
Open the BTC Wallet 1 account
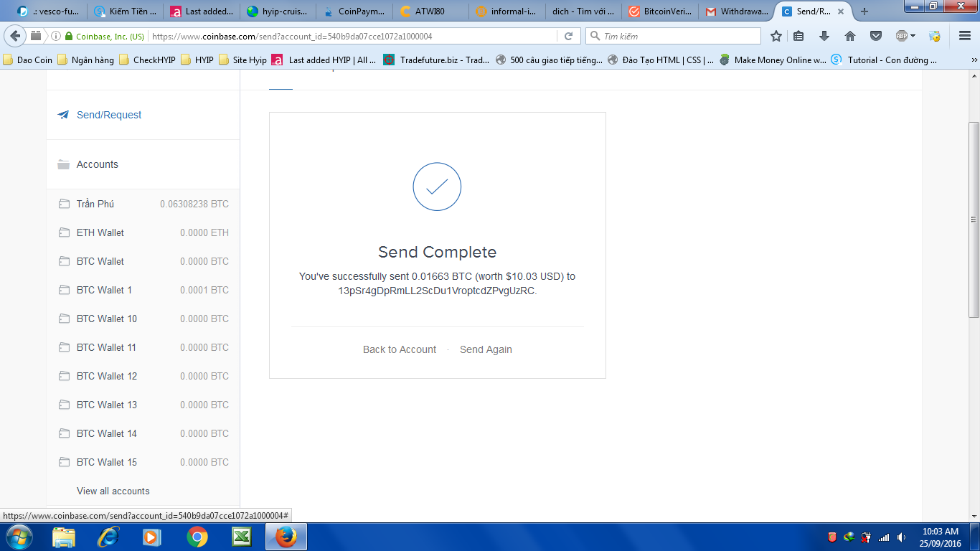pos(143,290)
